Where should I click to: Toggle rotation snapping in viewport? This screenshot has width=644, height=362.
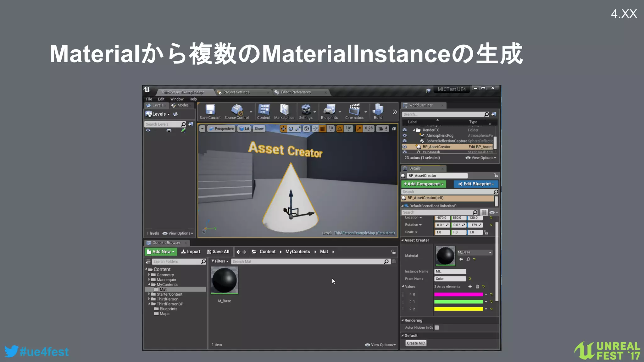(x=340, y=129)
